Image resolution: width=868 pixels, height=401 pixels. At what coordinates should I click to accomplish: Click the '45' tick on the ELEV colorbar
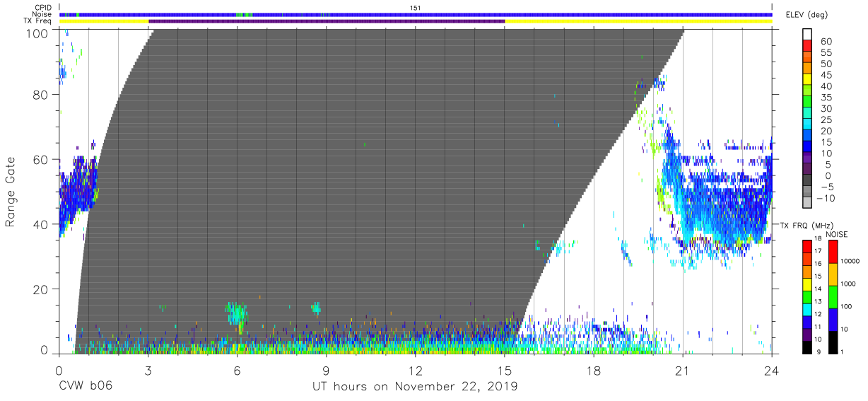(x=826, y=76)
